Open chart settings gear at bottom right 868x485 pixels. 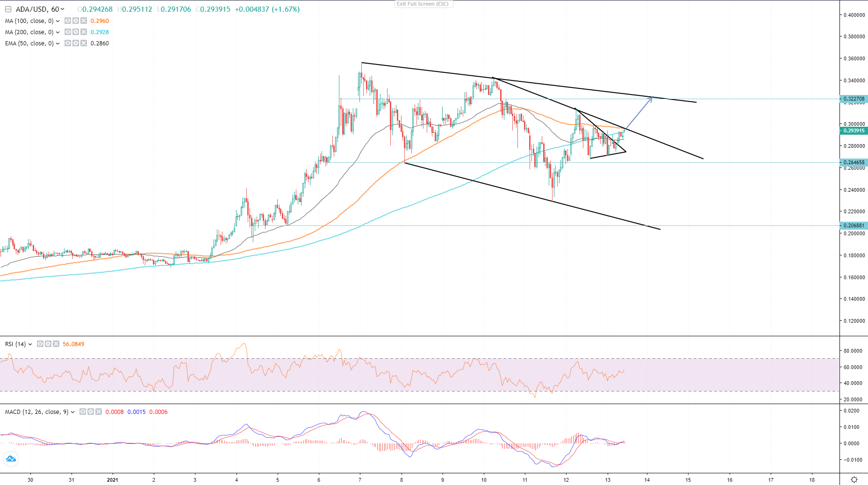[854, 479]
